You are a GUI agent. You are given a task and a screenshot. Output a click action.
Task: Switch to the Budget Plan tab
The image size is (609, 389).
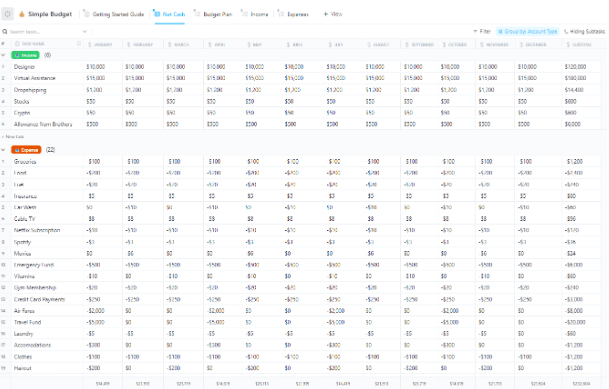213,14
